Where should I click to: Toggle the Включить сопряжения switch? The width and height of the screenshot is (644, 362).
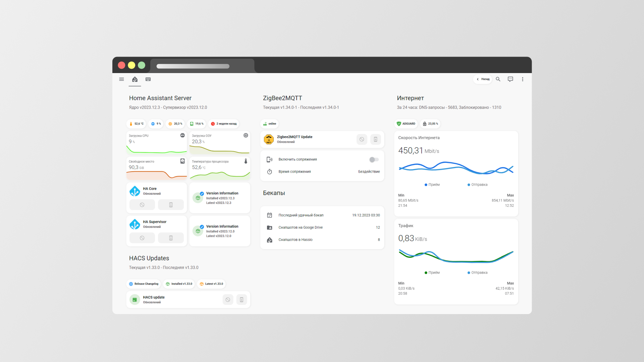374,160
